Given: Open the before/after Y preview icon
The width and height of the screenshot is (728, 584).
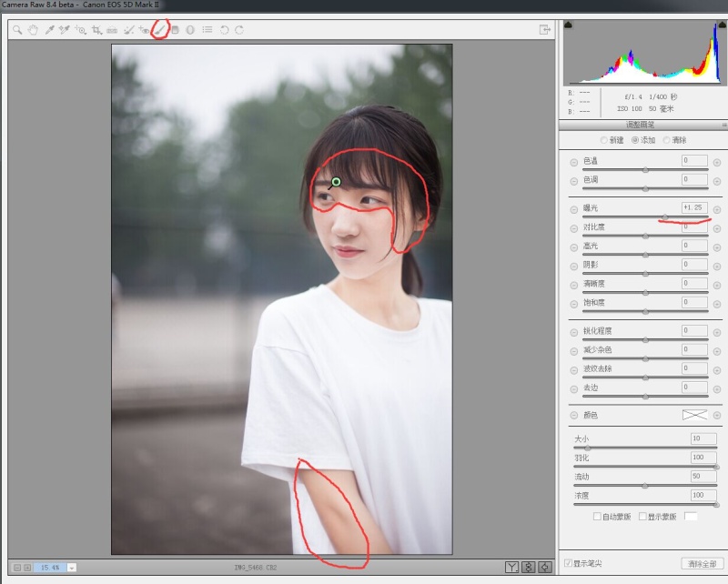Looking at the screenshot, I should [511, 567].
